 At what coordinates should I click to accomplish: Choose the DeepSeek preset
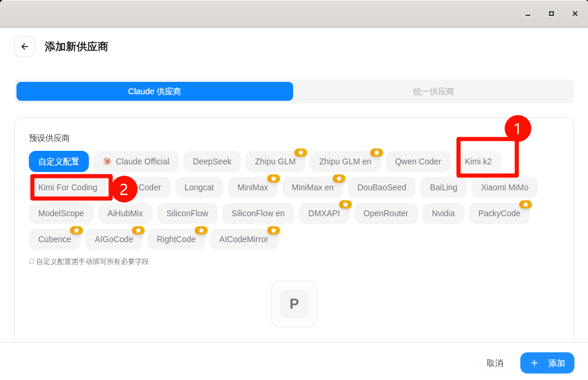(x=212, y=161)
